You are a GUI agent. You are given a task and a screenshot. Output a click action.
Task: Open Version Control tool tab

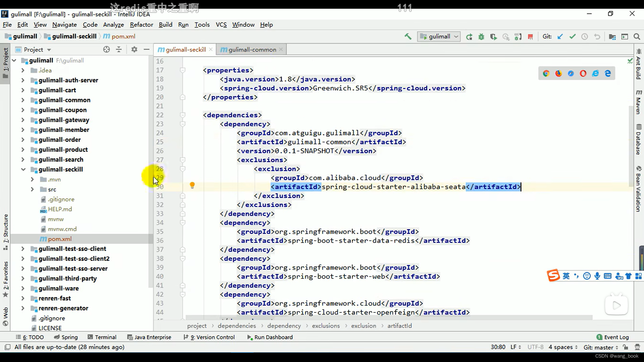209,337
